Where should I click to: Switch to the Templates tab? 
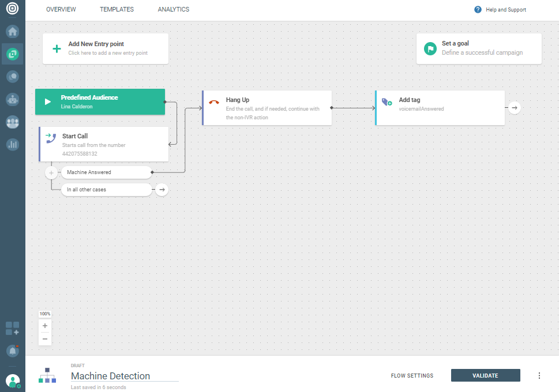click(117, 10)
